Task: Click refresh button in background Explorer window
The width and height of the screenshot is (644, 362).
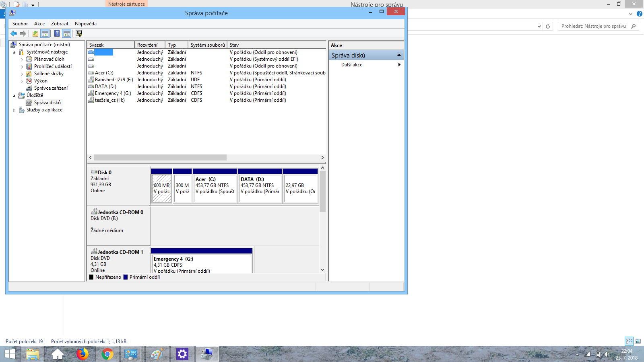Action: pos(548,27)
